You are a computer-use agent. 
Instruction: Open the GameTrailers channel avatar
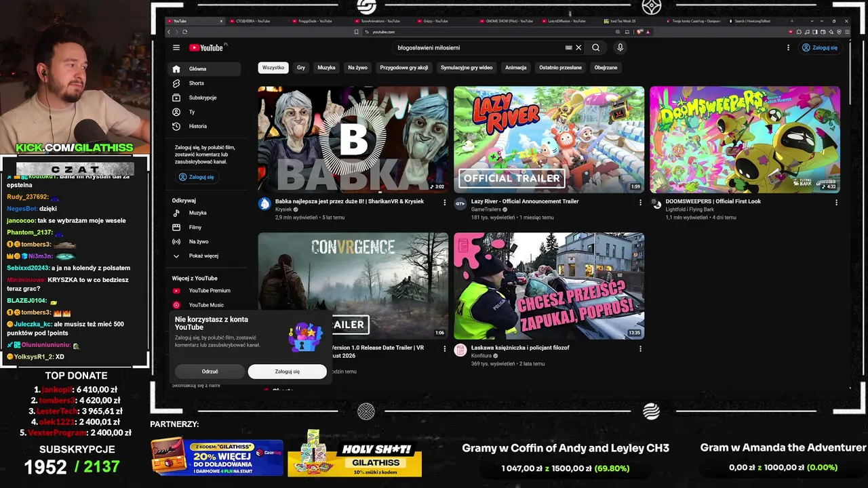point(460,203)
